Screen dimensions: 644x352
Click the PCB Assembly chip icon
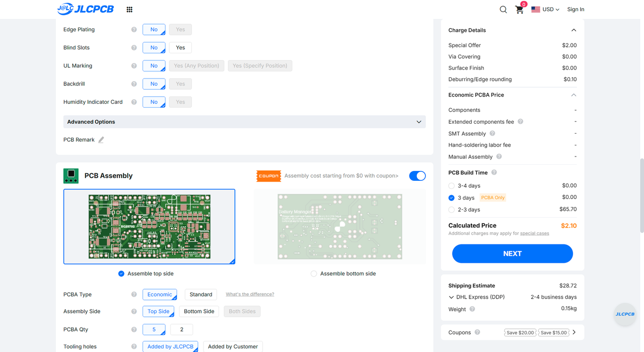coord(71,176)
